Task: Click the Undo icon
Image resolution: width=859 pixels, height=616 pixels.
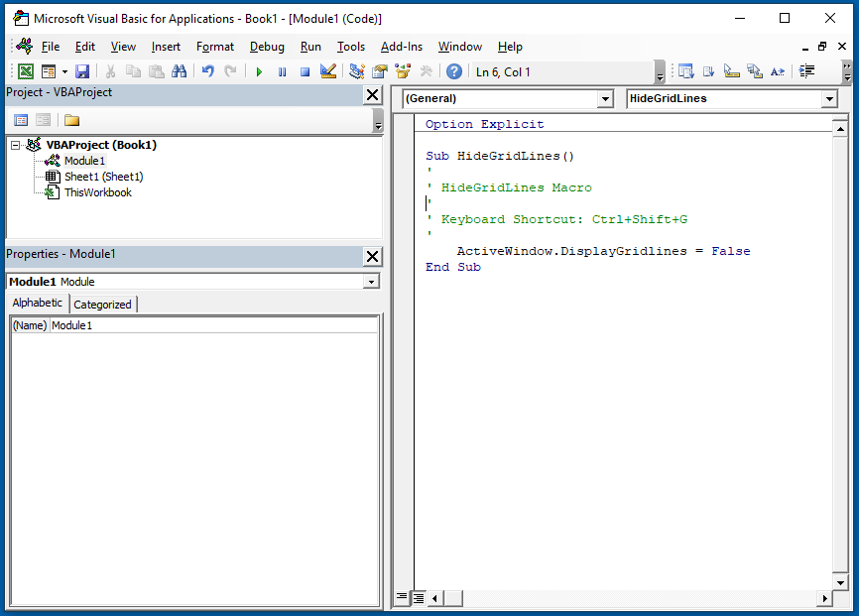Action: click(x=206, y=70)
